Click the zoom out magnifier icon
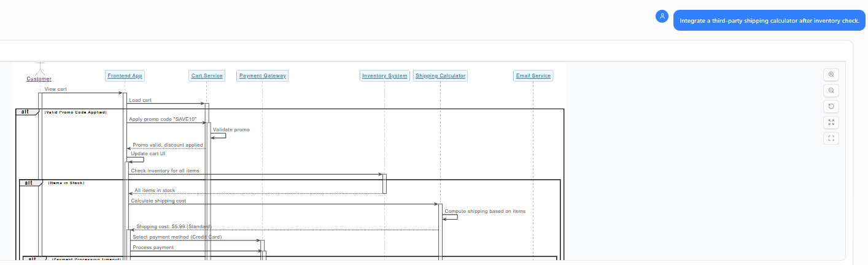The height and width of the screenshot is (265, 868). tap(831, 90)
